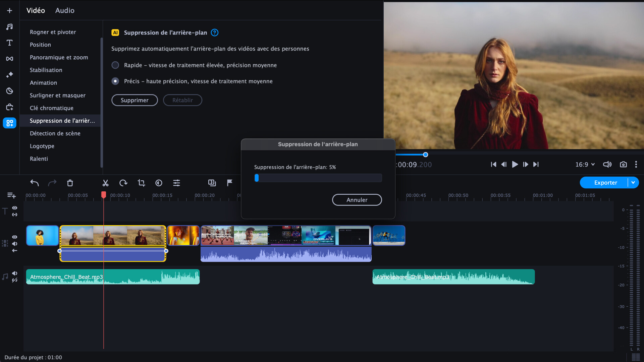The width and height of the screenshot is (644, 362).
Task: Open the More tools sidebar icon
Action: (9, 123)
